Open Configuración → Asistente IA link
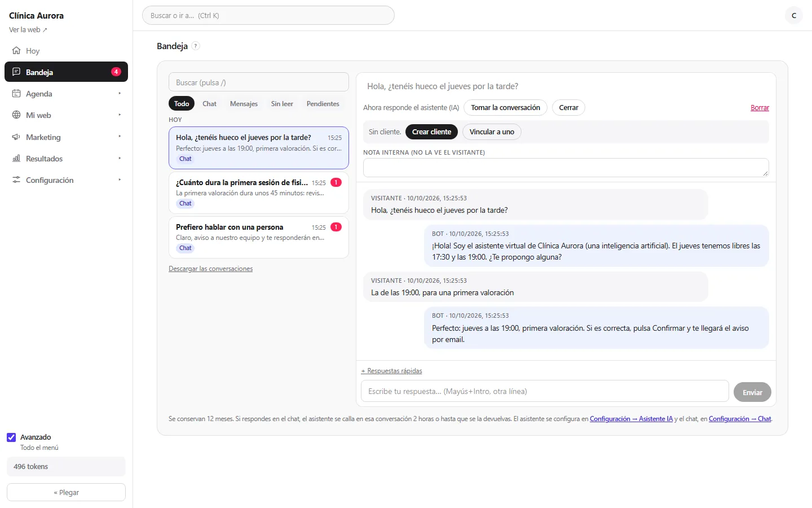The width and height of the screenshot is (812, 508). (631, 419)
